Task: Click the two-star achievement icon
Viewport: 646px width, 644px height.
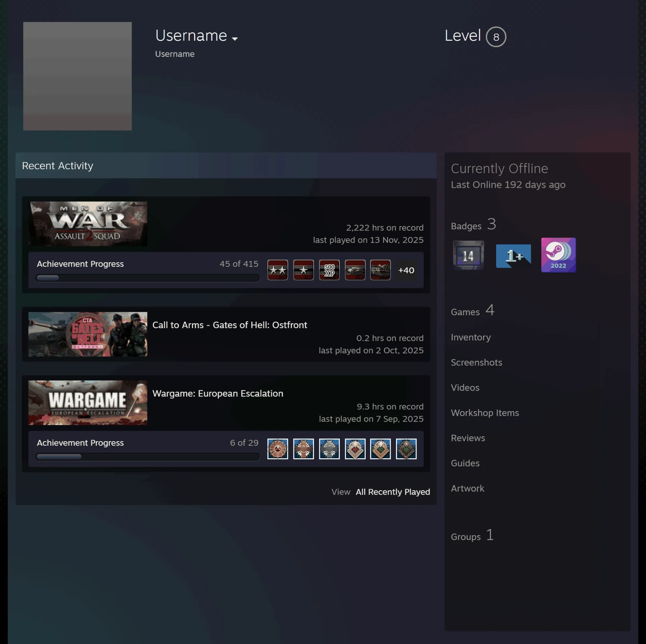Action: click(x=278, y=270)
